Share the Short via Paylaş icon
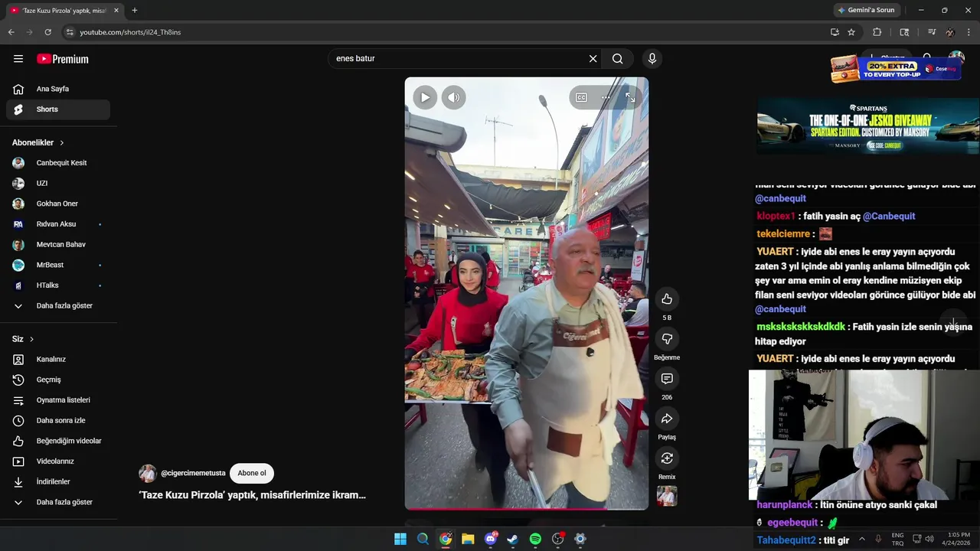The image size is (980, 551). (667, 419)
